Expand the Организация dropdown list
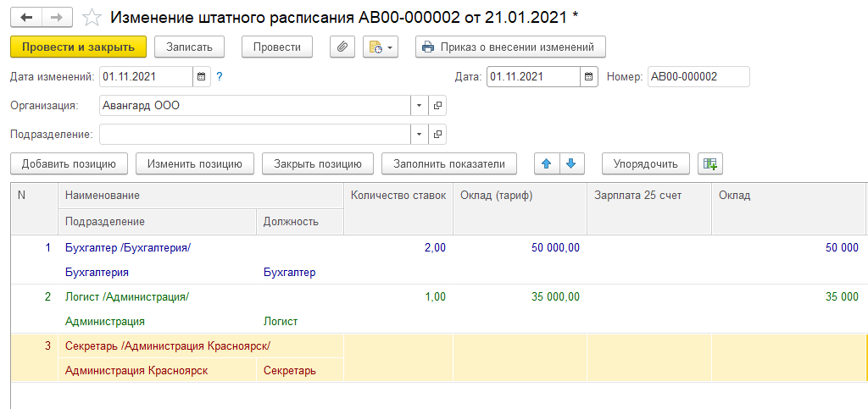This screenshot has height=409, width=868. pyautogui.click(x=420, y=106)
